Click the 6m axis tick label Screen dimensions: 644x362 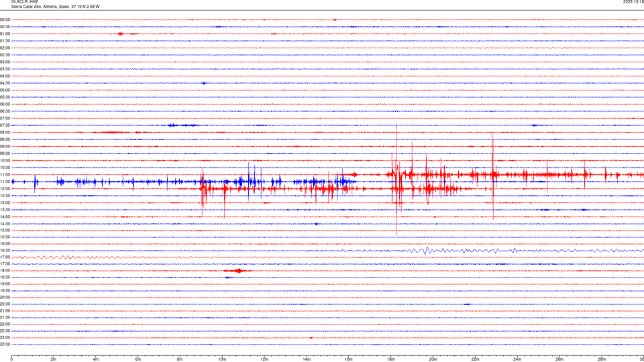click(x=138, y=359)
